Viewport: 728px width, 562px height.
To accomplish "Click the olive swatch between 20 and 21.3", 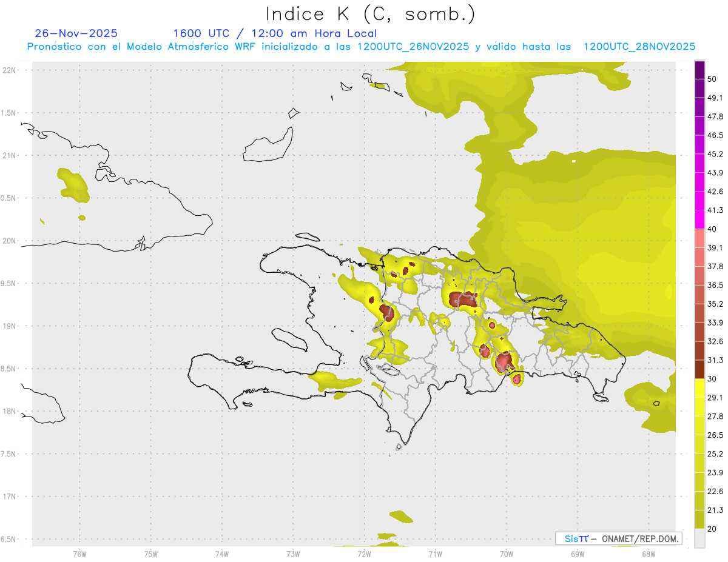I will [x=699, y=520].
